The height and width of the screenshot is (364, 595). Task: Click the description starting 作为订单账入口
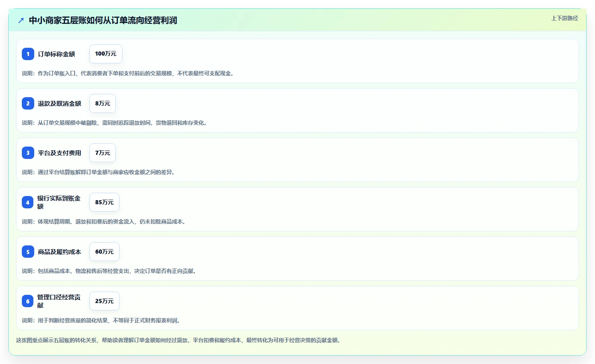pos(129,73)
